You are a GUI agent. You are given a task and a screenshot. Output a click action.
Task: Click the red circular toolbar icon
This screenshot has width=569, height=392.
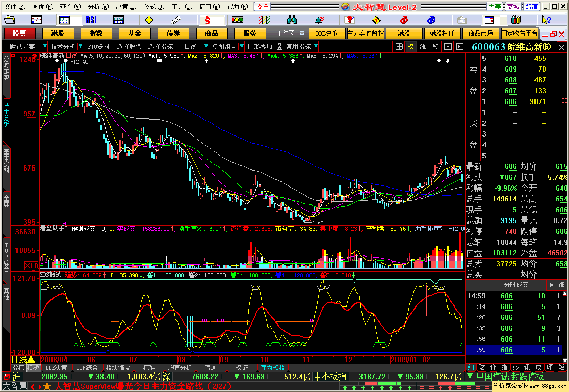click(404, 20)
